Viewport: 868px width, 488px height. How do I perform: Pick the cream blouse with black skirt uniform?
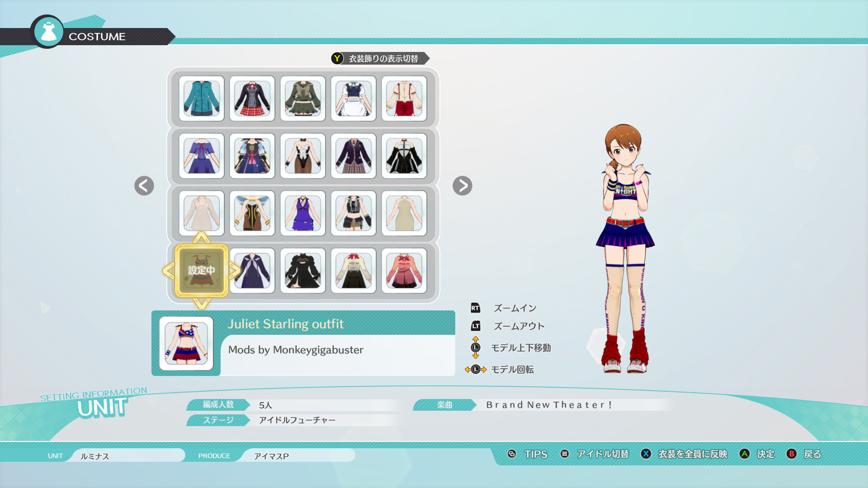354,271
